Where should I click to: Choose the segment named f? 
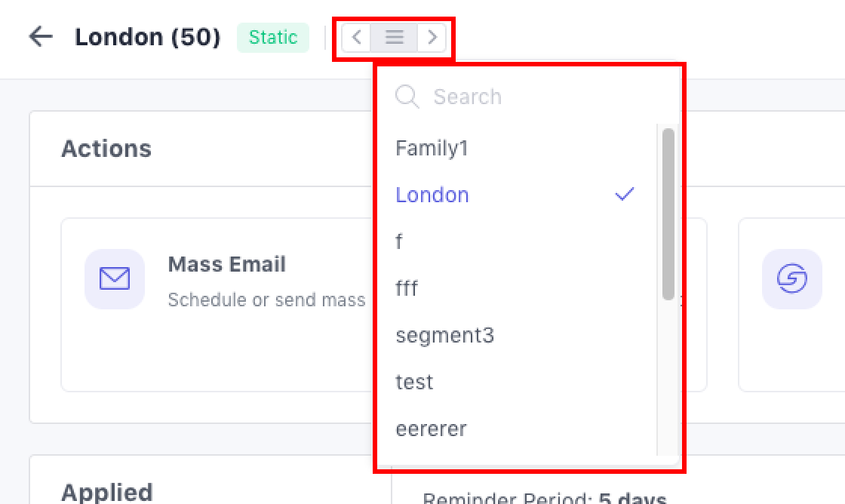(x=399, y=241)
